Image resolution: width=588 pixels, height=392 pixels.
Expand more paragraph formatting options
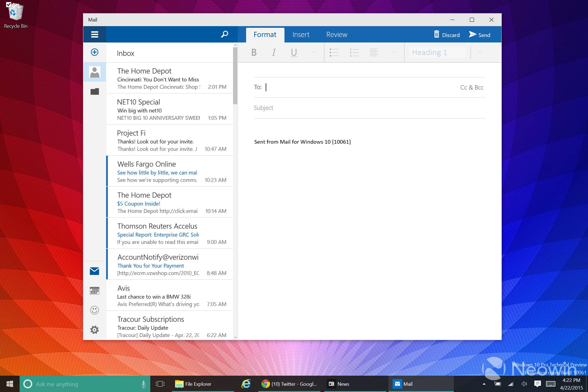coord(394,52)
